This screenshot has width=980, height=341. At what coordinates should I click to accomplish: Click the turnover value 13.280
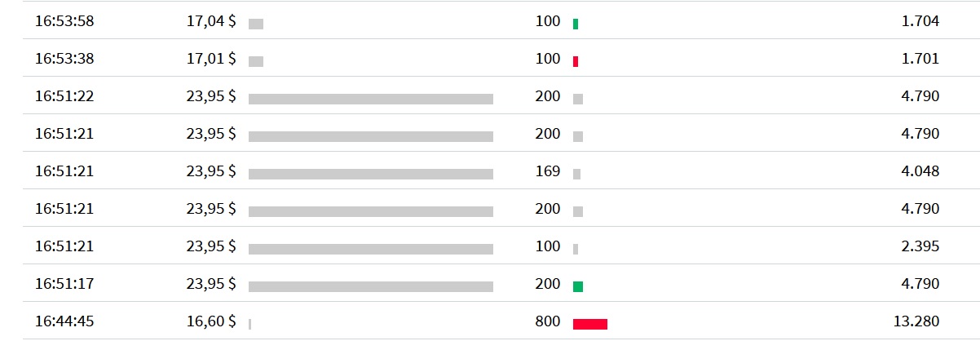(917, 321)
